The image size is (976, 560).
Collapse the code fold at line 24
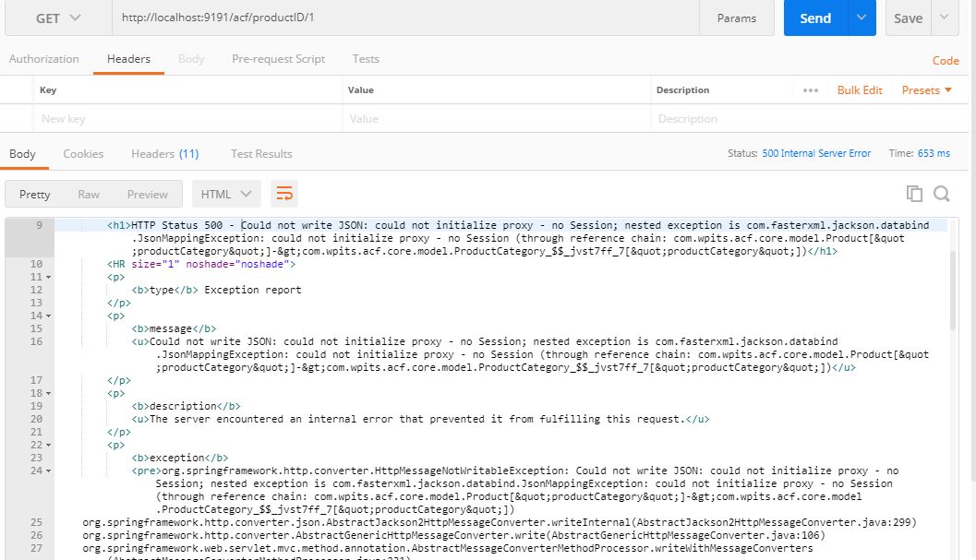[x=49, y=471]
